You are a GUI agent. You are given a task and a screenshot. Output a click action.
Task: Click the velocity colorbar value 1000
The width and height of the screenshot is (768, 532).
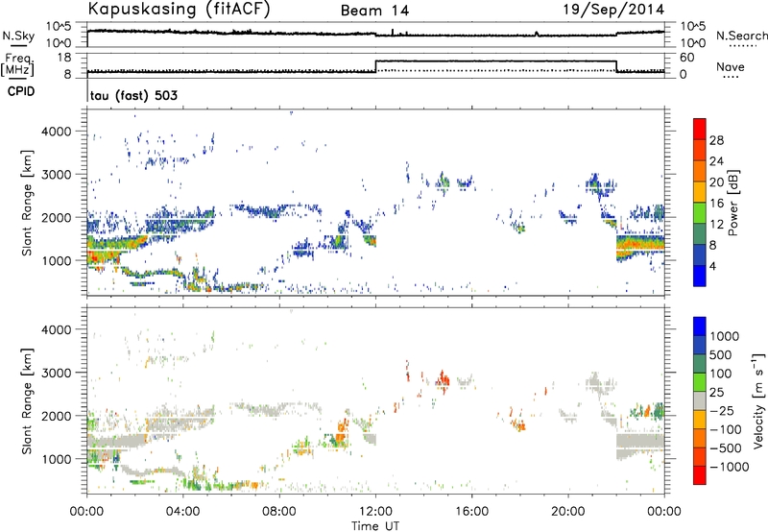point(724,336)
